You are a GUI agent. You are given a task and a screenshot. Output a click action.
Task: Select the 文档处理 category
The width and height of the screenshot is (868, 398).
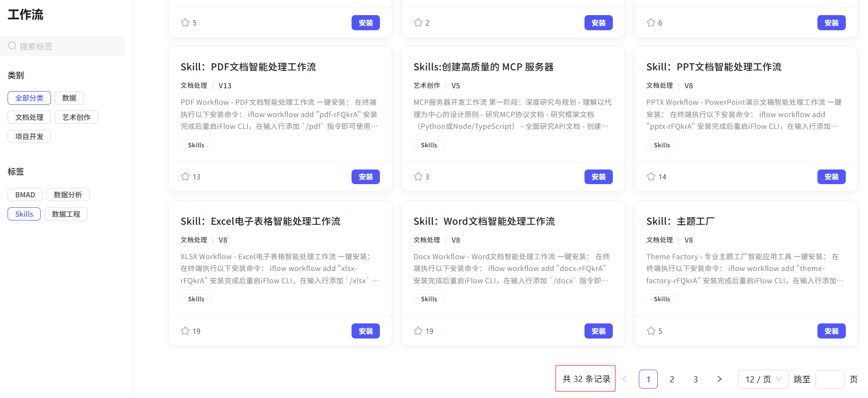tap(29, 118)
